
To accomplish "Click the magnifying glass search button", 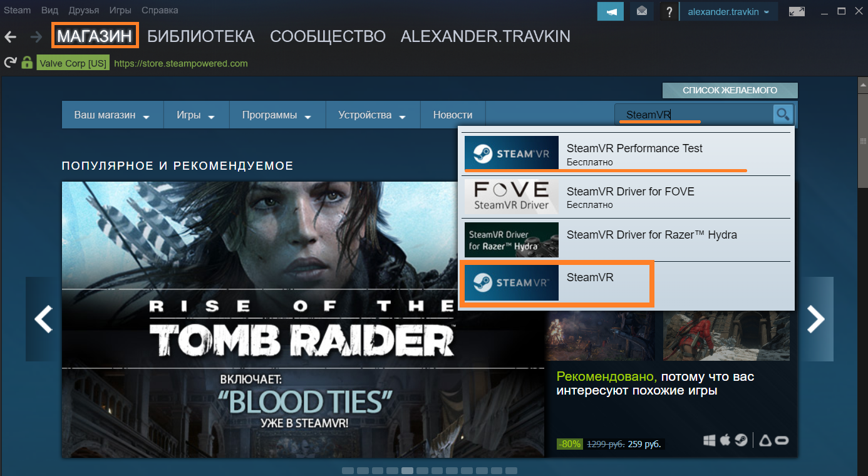I will coord(783,115).
